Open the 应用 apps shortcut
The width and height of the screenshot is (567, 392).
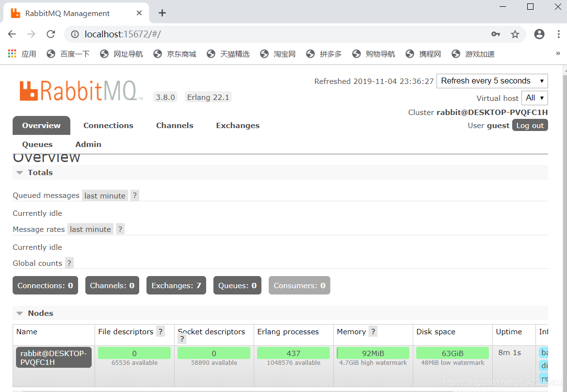tap(22, 54)
